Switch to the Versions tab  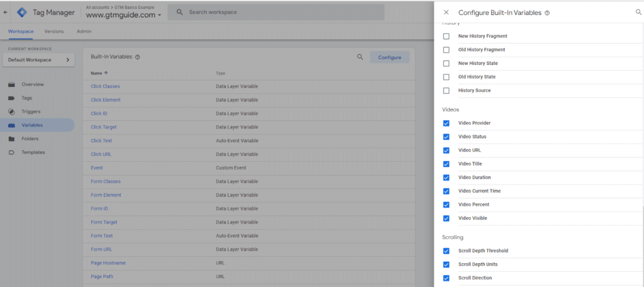tap(54, 31)
